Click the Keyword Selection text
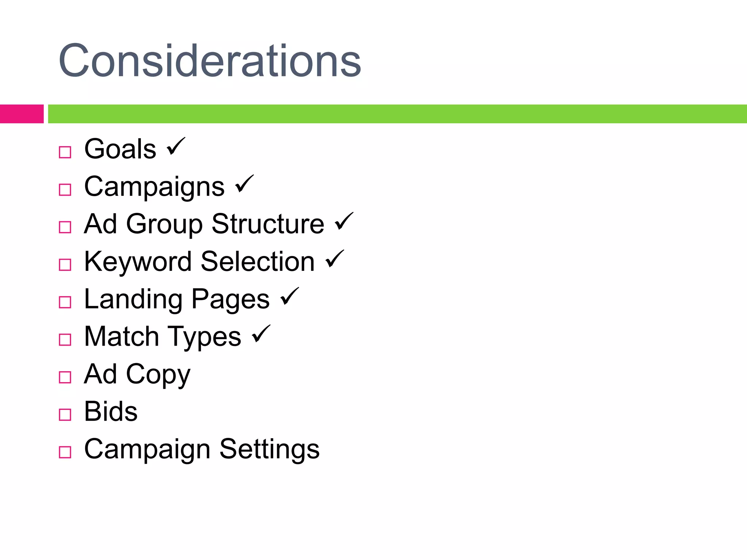This screenshot has width=747, height=560. pyautogui.click(x=199, y=261)
